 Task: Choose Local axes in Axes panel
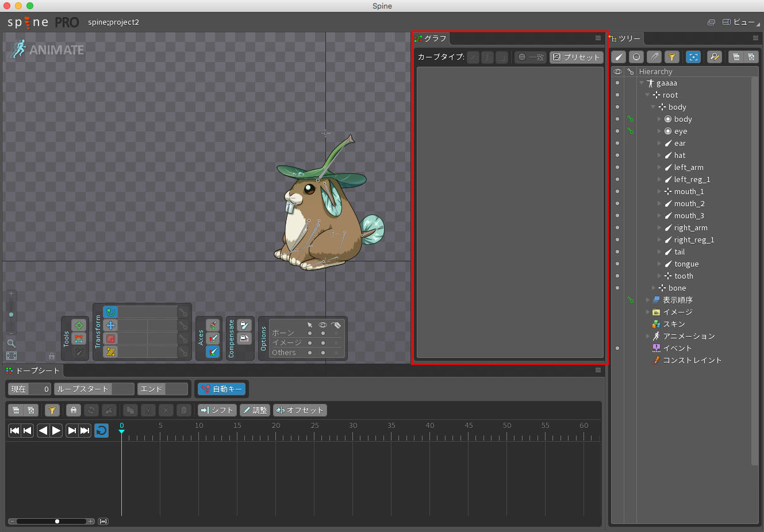coord(213,326)
